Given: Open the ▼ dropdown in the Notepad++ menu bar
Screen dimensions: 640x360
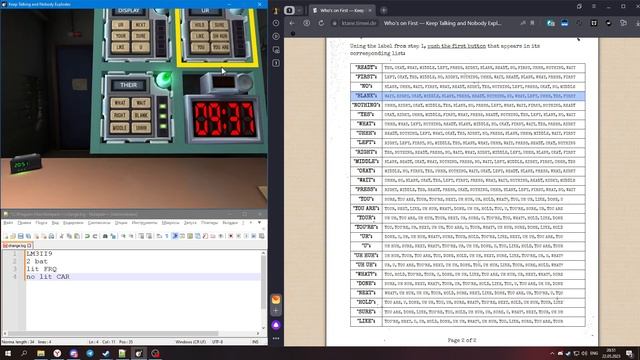Looking at the screenshot, I should (x=259, y=223).
